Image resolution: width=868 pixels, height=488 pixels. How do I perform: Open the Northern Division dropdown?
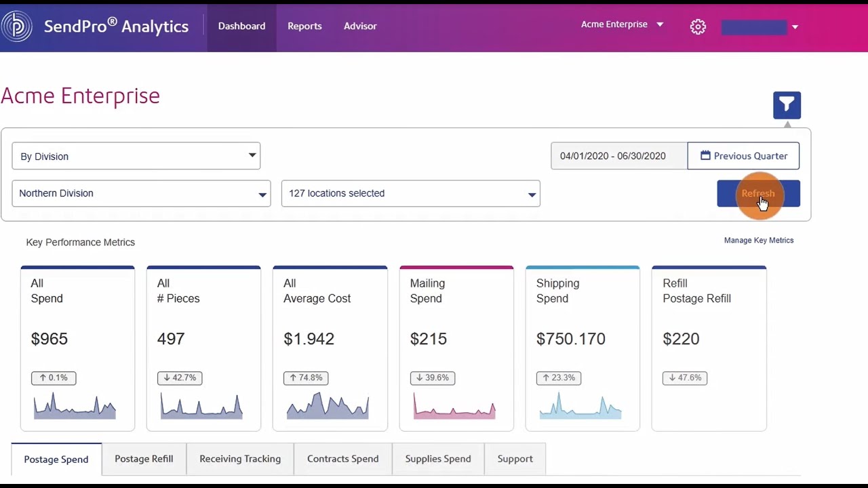tap(141, 193)
